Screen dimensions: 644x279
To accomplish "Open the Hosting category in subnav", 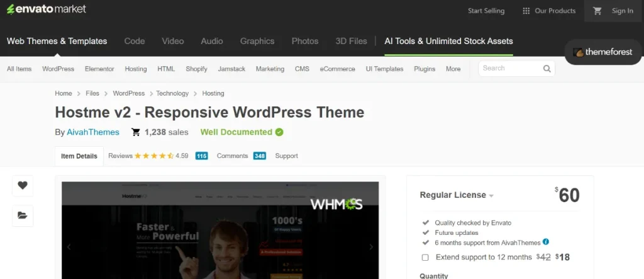I will click(136, 69).
